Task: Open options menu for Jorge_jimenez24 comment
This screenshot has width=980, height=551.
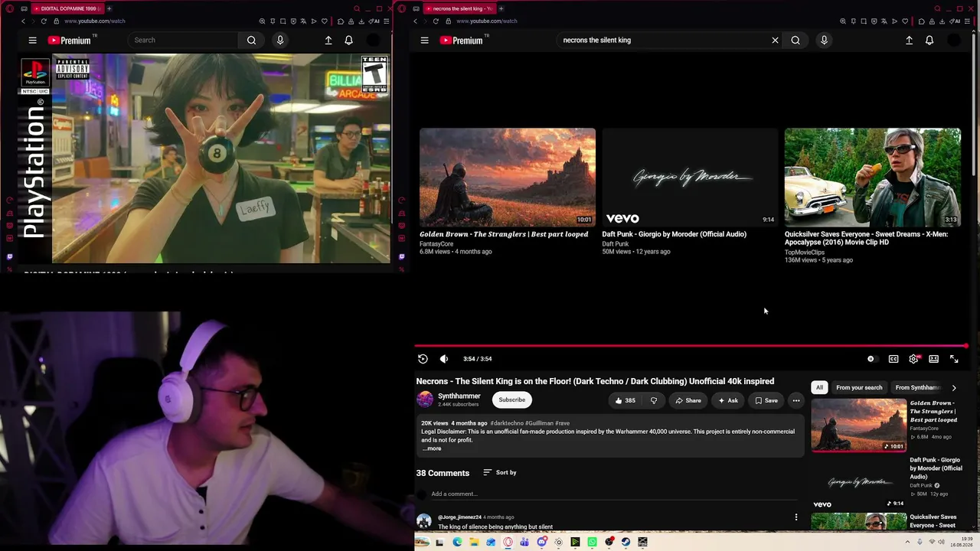Action: pos(796,517)
